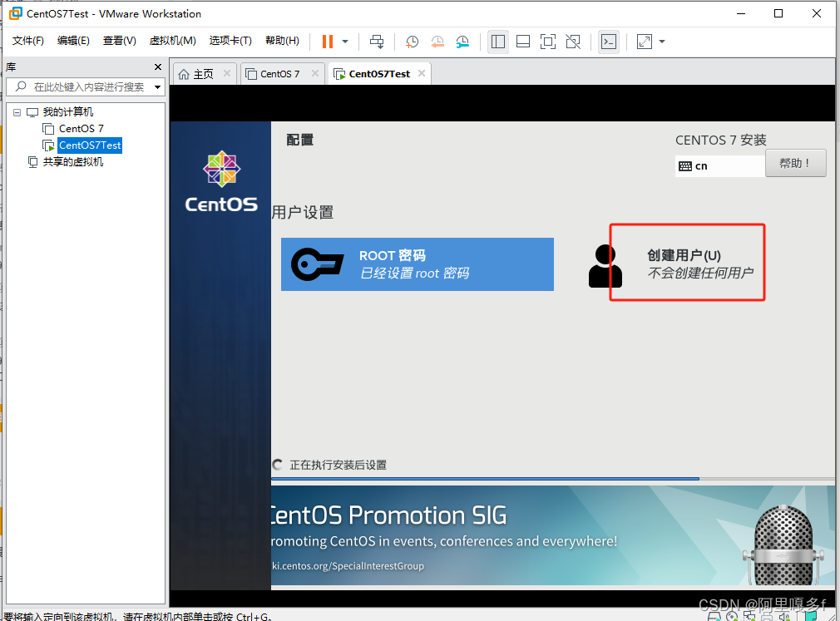Open the library search filter dropdown

point(157,86)
